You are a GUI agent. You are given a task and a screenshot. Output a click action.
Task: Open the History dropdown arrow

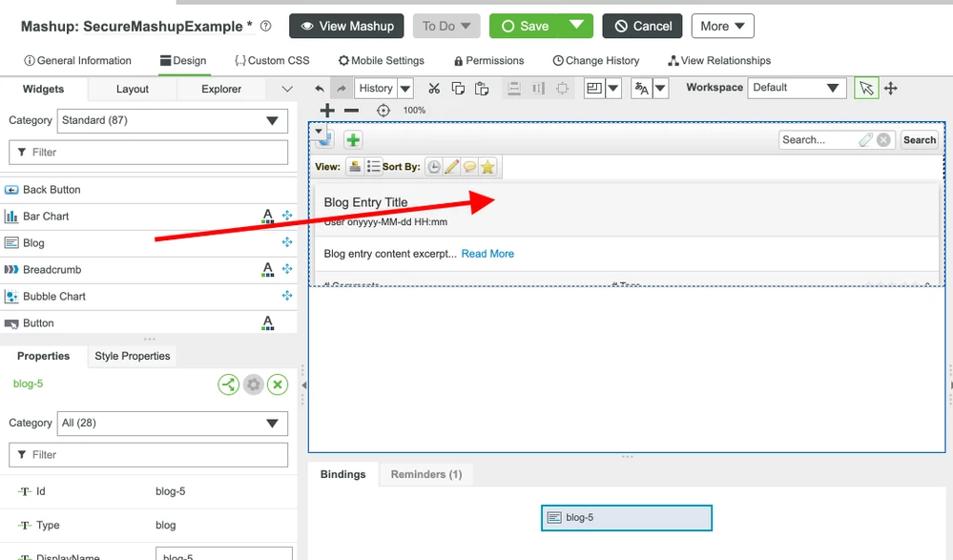point(405,88)
